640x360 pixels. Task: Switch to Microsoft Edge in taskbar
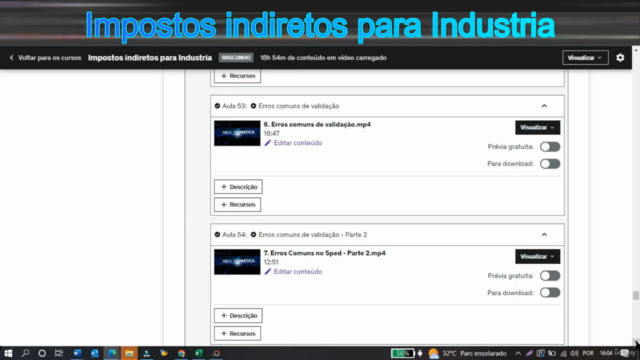(x=112, y=353)
